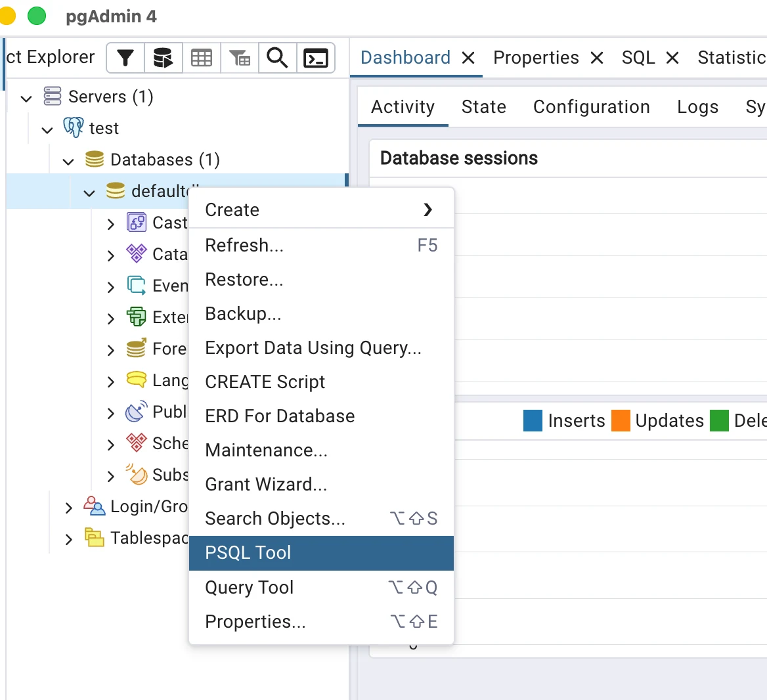Expand the Casts tree node
The height and width of the screenshot is (700, 767).
110,224
